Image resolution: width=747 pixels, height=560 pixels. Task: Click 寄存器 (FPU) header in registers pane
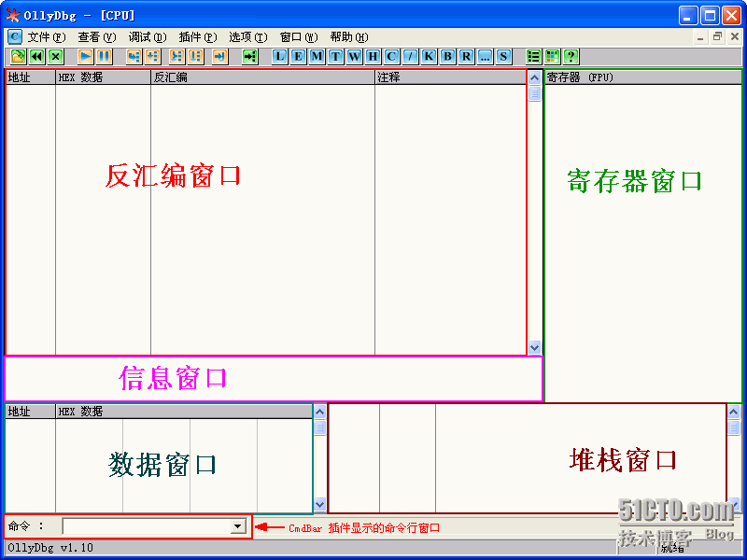[642, 77]
